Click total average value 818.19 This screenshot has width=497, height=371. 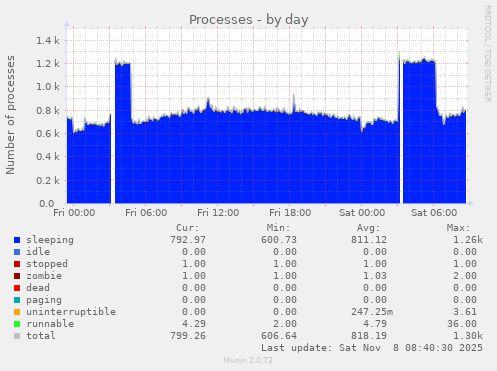369,336
